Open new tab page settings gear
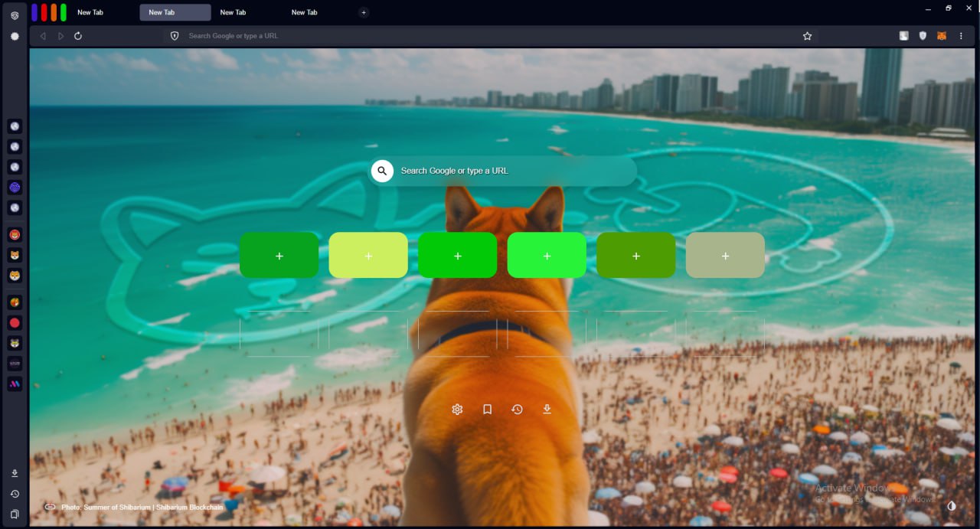 457,410
